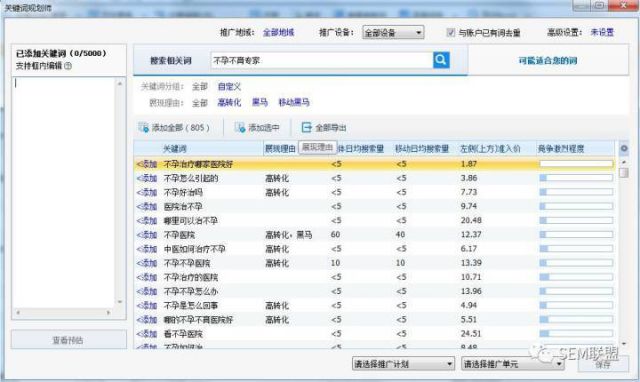Click competition bar for 不孕医院 row

point(576,235)
